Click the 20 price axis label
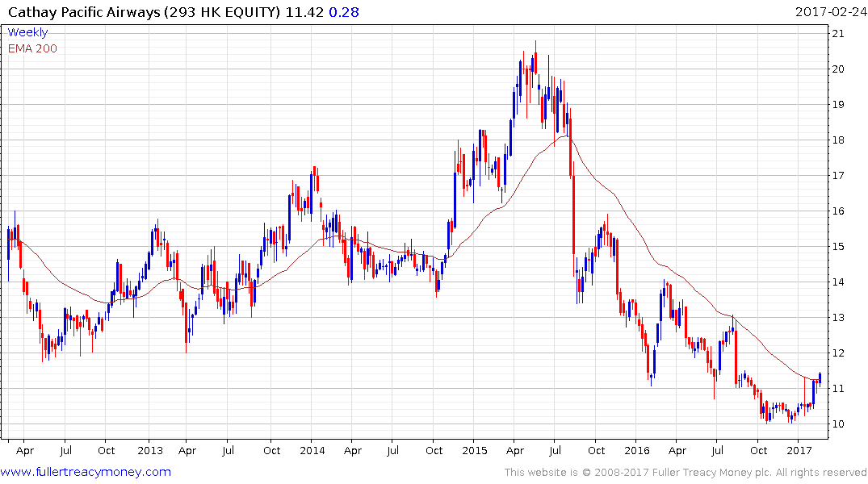The height and width of the screenshot is (484, 868). (x=838, y=69)
